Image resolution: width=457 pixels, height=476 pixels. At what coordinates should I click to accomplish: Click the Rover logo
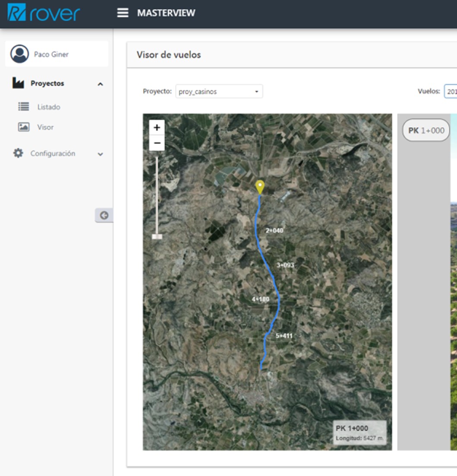click(44, 13)
